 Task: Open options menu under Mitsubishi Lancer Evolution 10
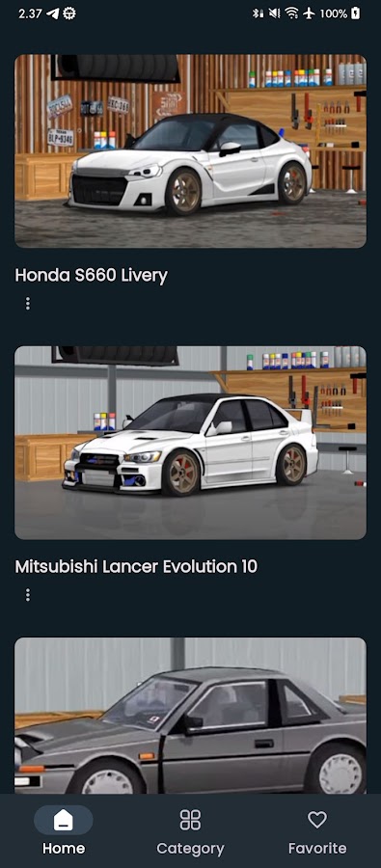[28, 595]
